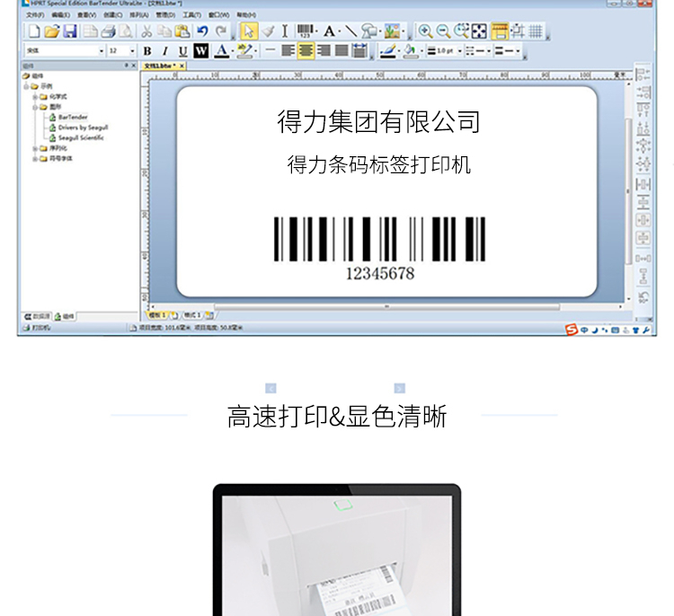Screen dimensions: 674x616
Task: Click the Redo arrow icon
Action: pos(221,31)
